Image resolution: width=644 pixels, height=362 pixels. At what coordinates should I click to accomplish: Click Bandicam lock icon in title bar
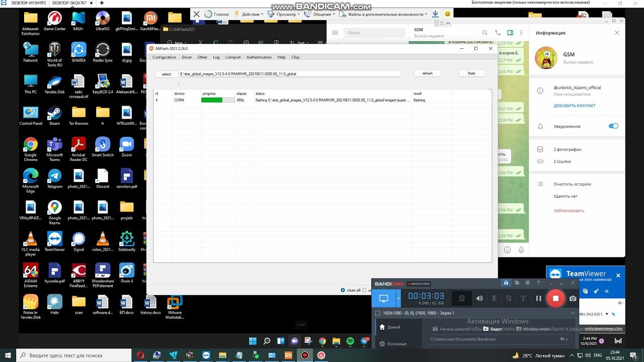pyautogui.click(x=506, y=283)
